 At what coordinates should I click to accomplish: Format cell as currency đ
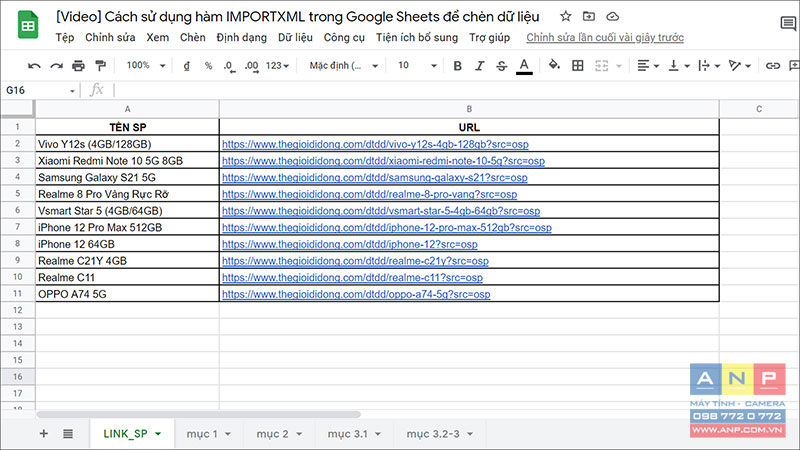coord(186,66)
